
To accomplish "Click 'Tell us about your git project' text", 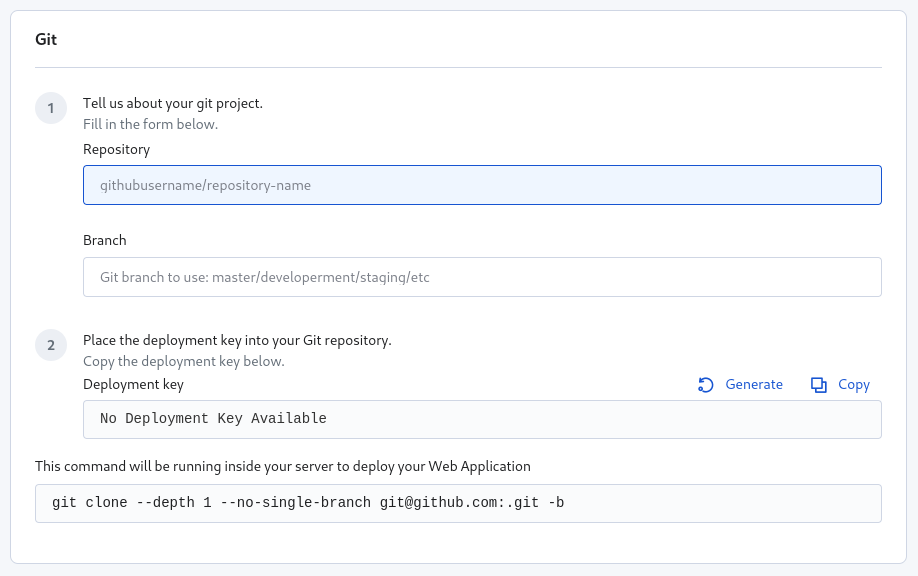I will 172,103.
